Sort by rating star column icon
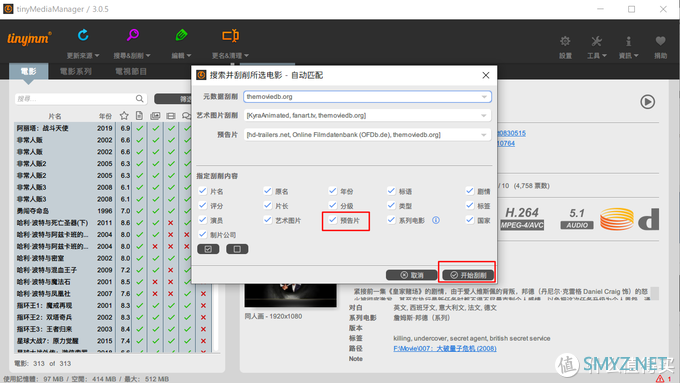 [124, 116]
